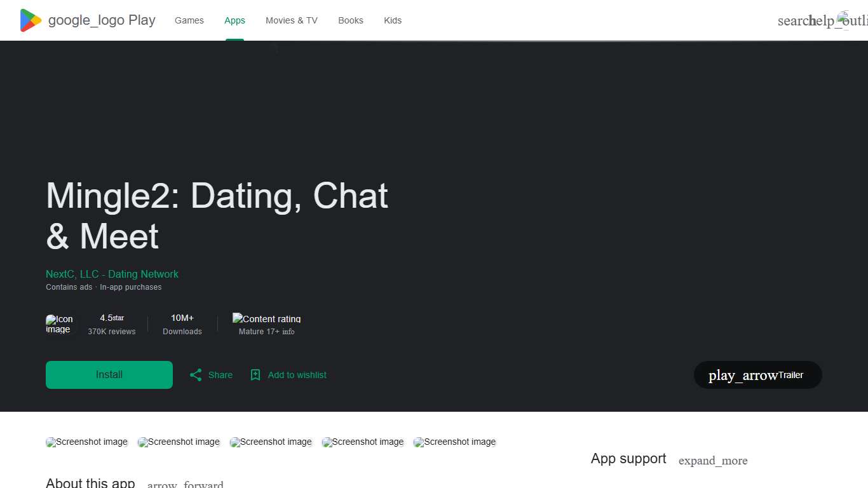Open About this app with arrow_forward
Screen dimensions: 868x488
[185, 483]
